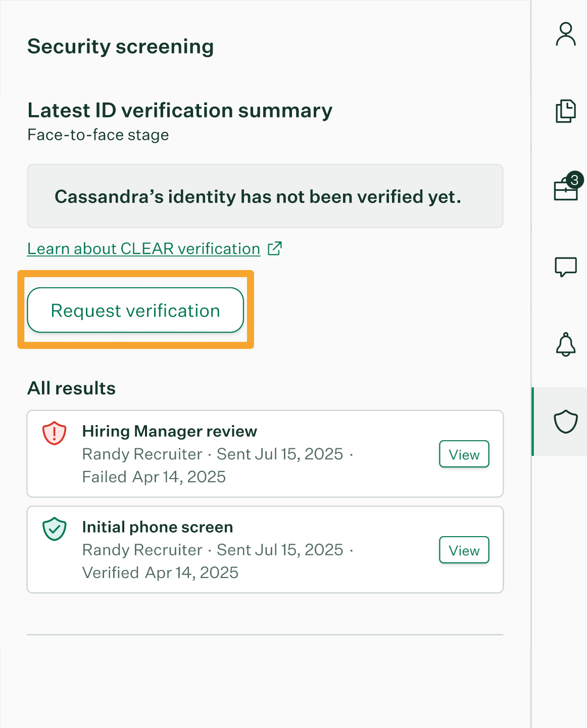
Task: Open the candidate profile person icon
Action: pyautogui.click(x=565, y=34)
